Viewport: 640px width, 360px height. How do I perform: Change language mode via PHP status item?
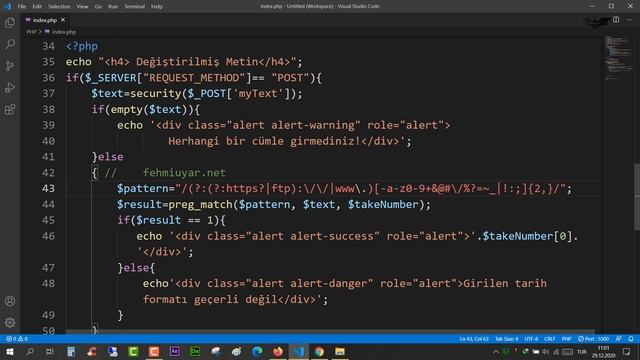(567, 339)
